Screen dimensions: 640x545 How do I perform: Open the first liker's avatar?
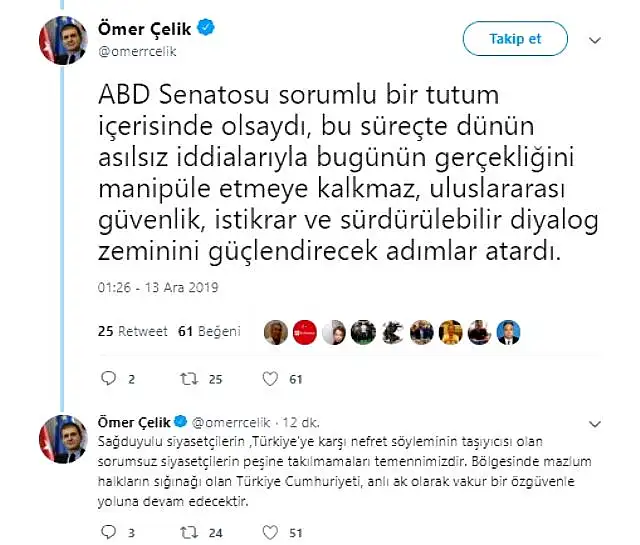[x=276, y=332]
